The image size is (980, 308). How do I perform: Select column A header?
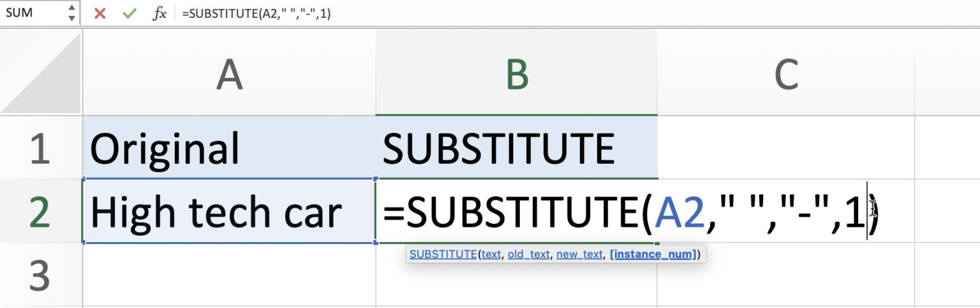229,75
